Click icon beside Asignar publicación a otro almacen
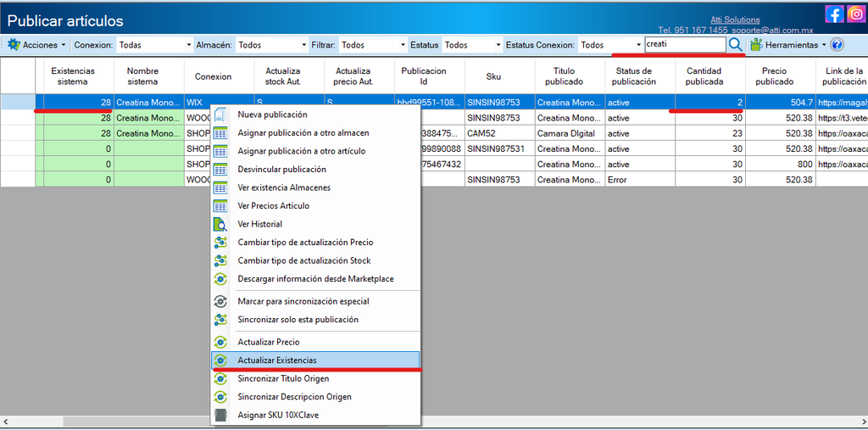This screenshot has height=430, width=868. (220, 133)
